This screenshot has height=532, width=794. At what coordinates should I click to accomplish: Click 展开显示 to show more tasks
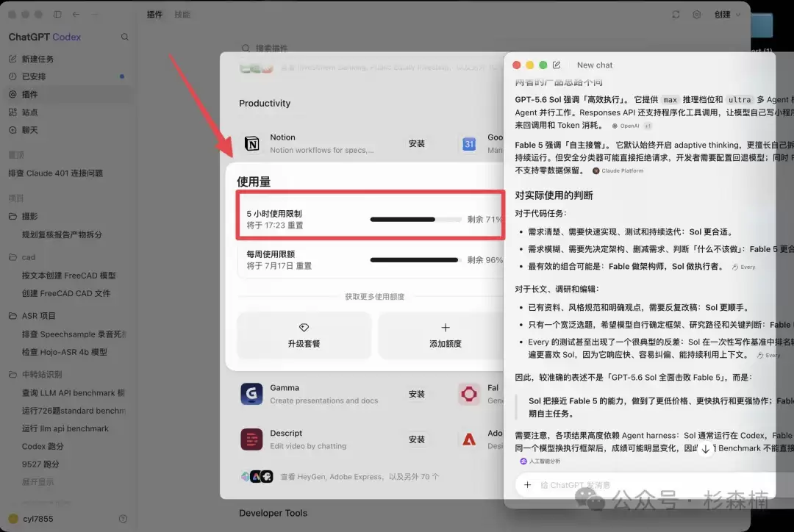pos(37,482)
